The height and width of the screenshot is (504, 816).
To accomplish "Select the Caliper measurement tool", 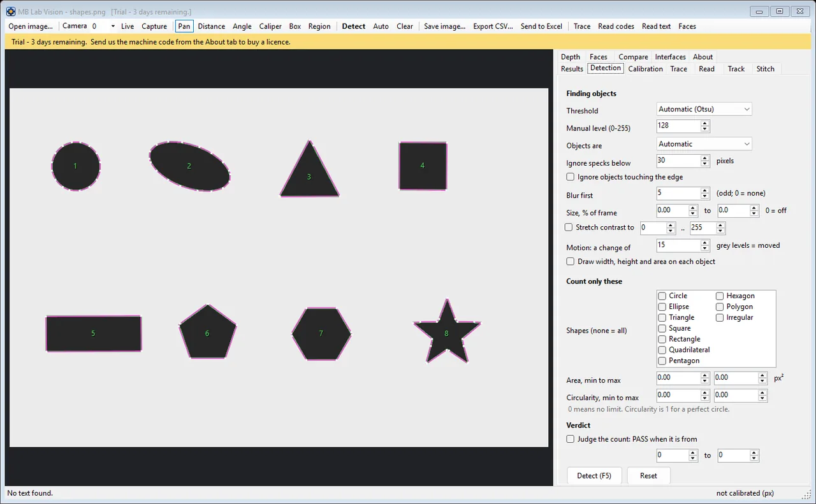I will click(x=270, y=26).
